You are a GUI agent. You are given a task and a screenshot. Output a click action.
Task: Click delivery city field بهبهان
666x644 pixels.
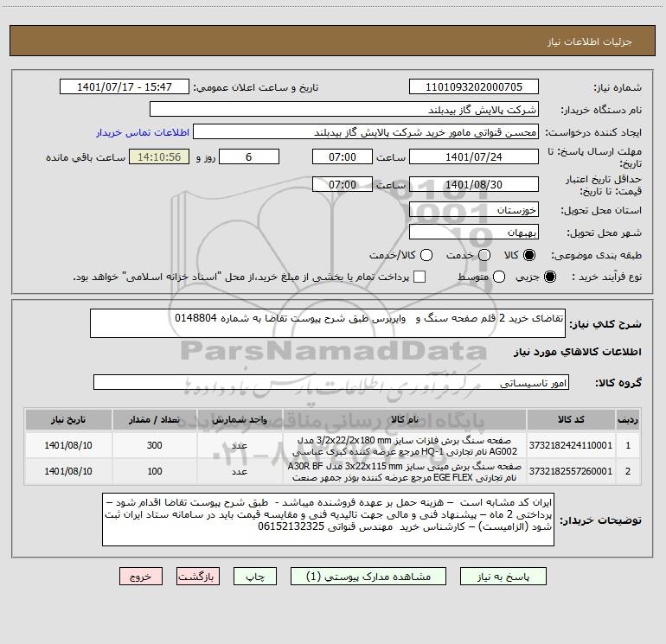click(x=474, y=233)
